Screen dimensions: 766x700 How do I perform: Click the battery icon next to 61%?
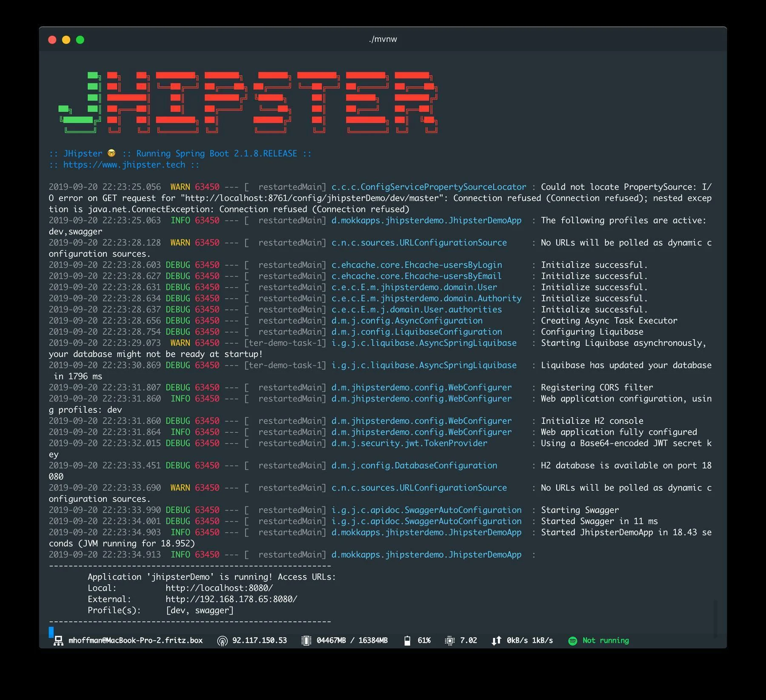(407, 640)
